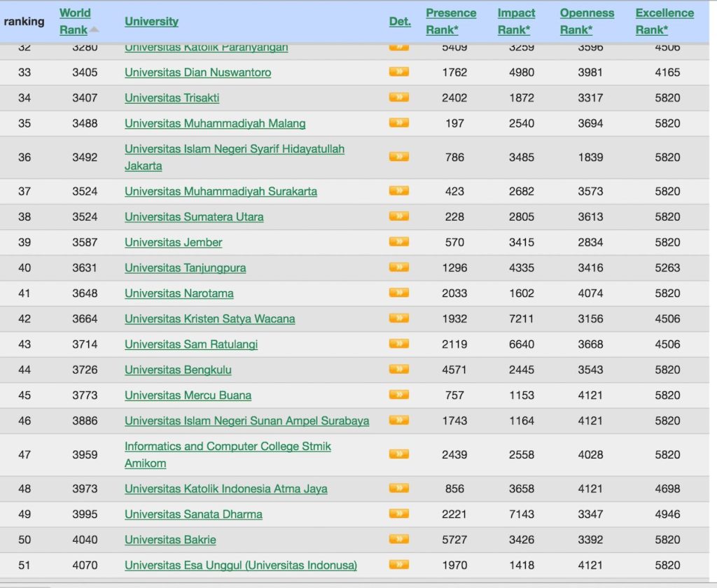
Task: Open details icon for Universitas Narotama
Action: [398, 293]
